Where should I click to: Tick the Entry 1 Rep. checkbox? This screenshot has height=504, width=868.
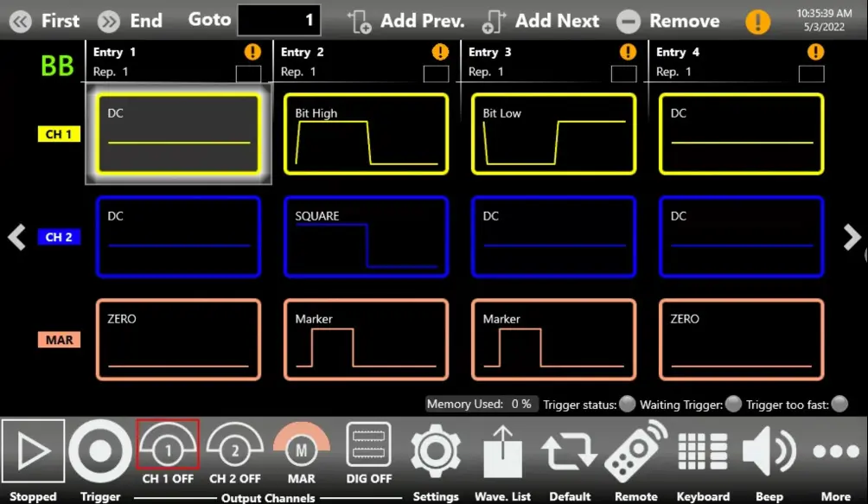pos(248,74)
